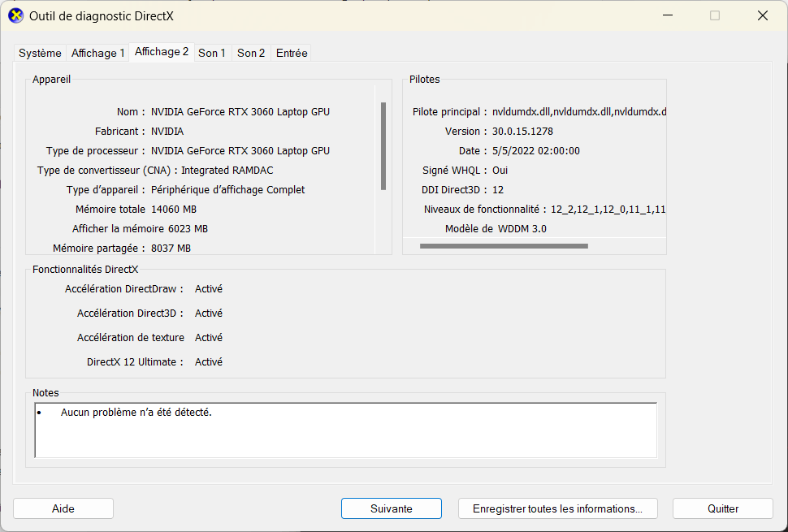The width and height of the screenshot is (788, 532).
Task: Click the Fabricant value NVIDIA
Action: (x=167, y=132)
